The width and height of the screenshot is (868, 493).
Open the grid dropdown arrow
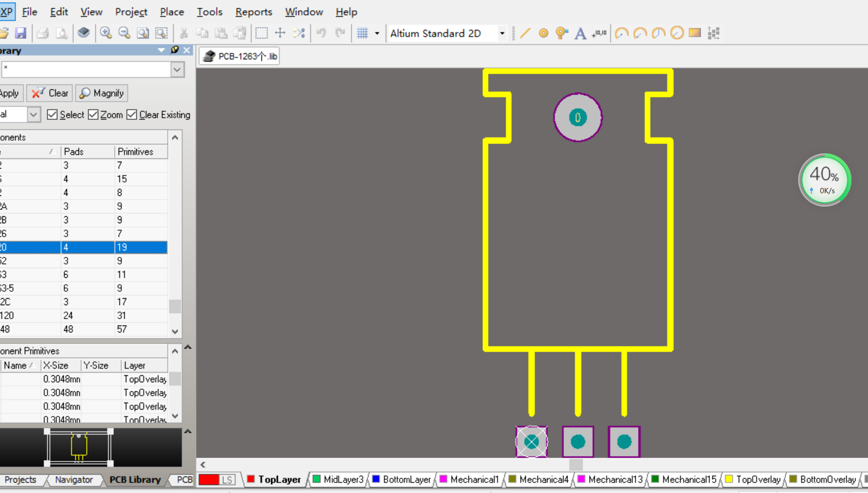377,33
